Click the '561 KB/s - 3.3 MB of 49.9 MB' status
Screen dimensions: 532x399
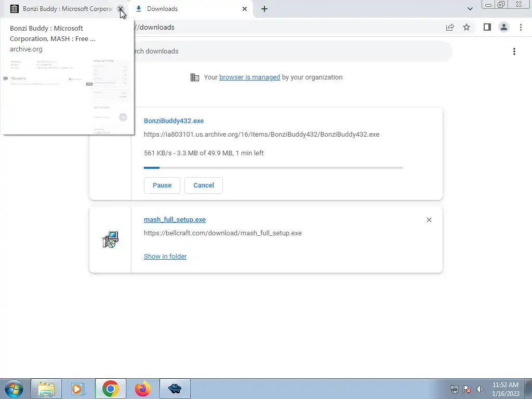click(204, 153)
